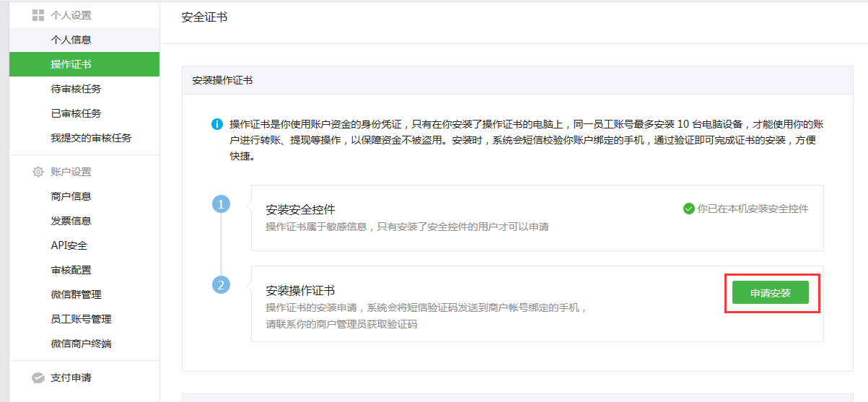Open 发票信息 settings
The width and height of the screenshot is (868, 402).
[x=71, y=221]
